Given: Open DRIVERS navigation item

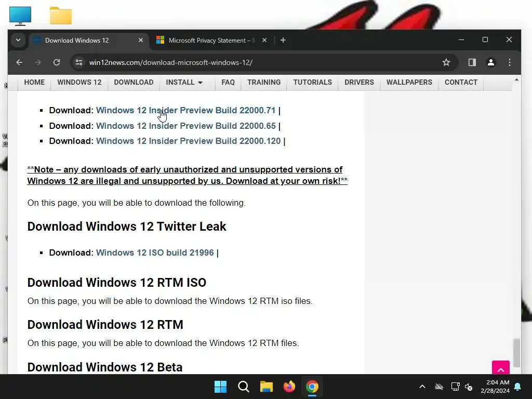Looking at the screenshot, I should click(359, 82).
